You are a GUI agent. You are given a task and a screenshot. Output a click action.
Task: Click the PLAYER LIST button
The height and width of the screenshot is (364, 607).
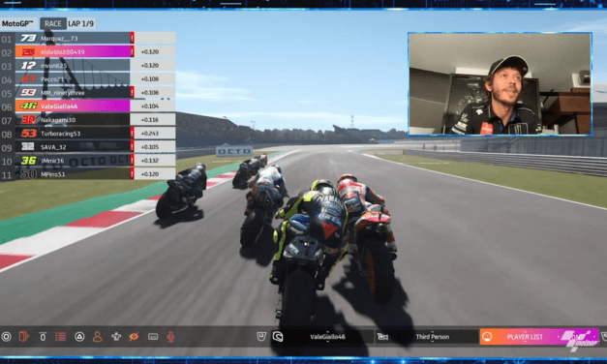(538, 337)
